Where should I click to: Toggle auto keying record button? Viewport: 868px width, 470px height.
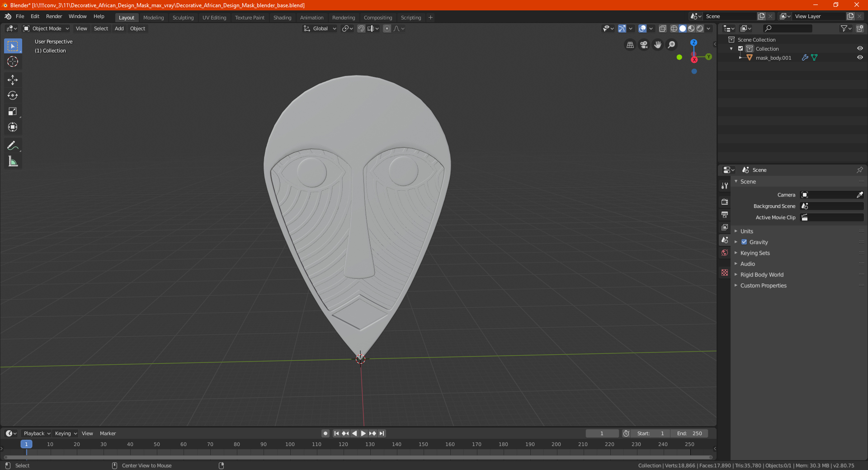click(x=325, y=433)
